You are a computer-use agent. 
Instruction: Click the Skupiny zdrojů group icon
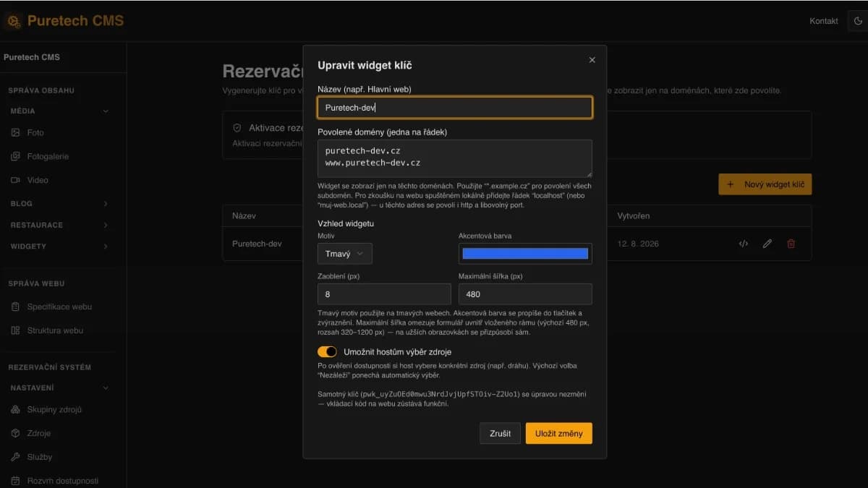coord(15,410)
